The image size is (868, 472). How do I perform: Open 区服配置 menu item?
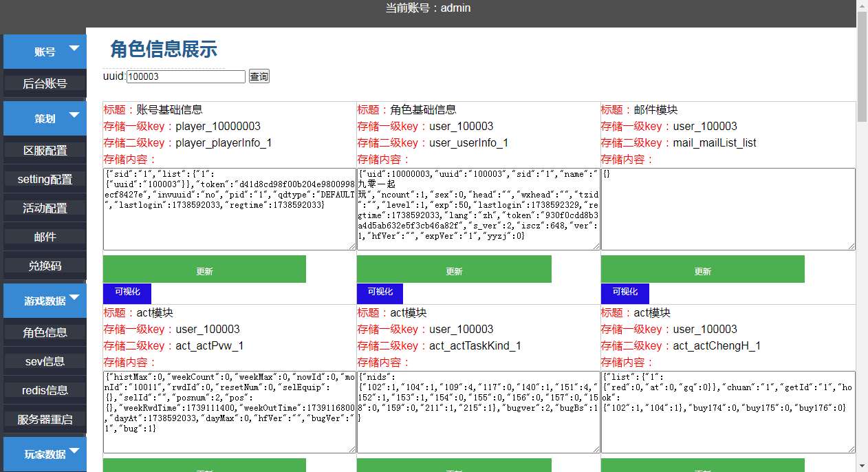pyautogui.click(x=45, y=151)
